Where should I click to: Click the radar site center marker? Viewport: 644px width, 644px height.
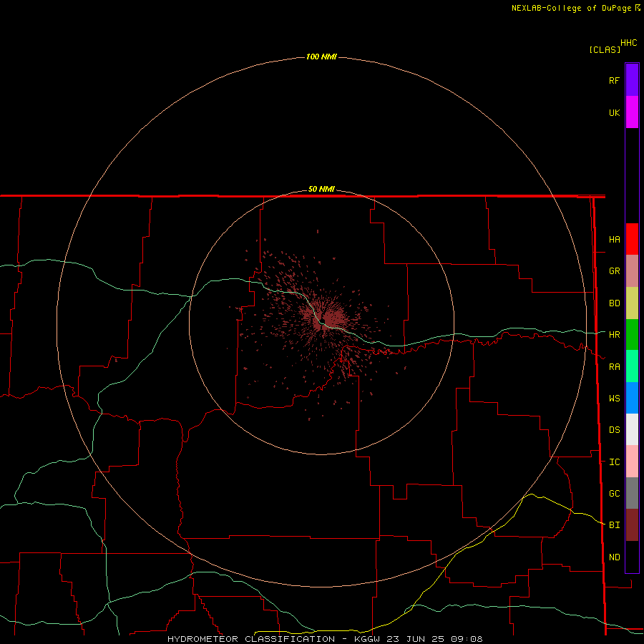pos(323,321)
